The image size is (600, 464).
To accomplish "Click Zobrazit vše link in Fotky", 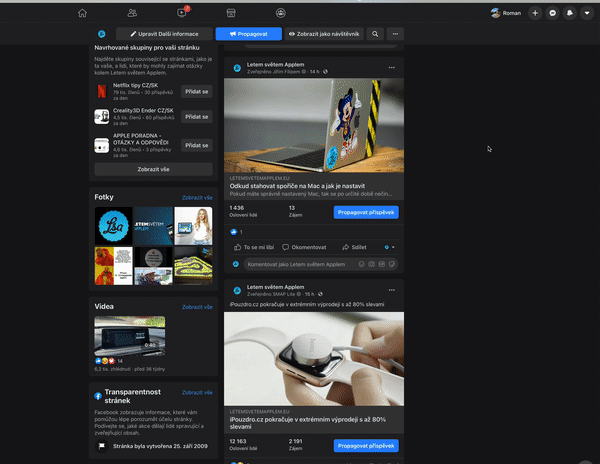I will click(197, 197).
